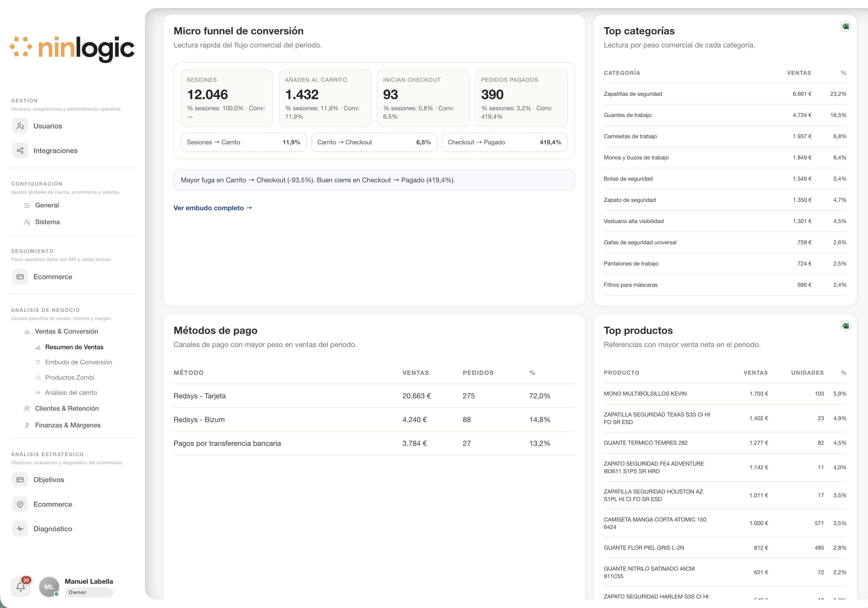Click the ML user avatar
The width and height of the screenshot is (868, 608).
pyautogui.click(x=49, y=587)
